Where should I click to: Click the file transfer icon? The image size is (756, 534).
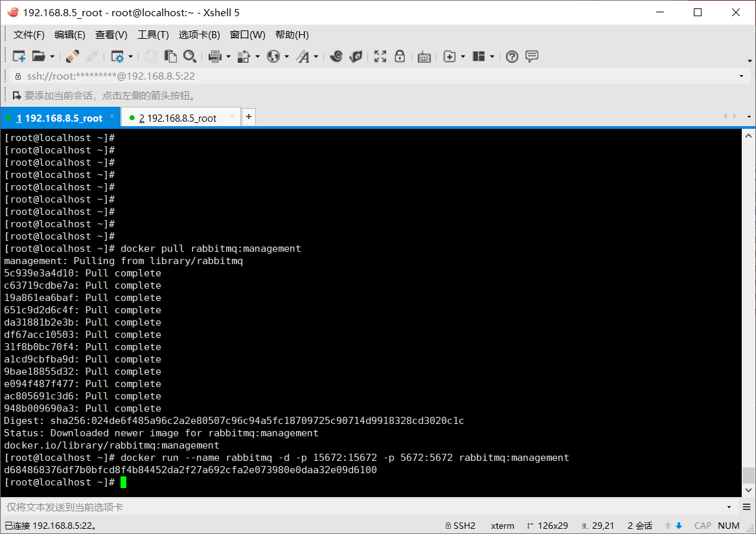point(244,56)
